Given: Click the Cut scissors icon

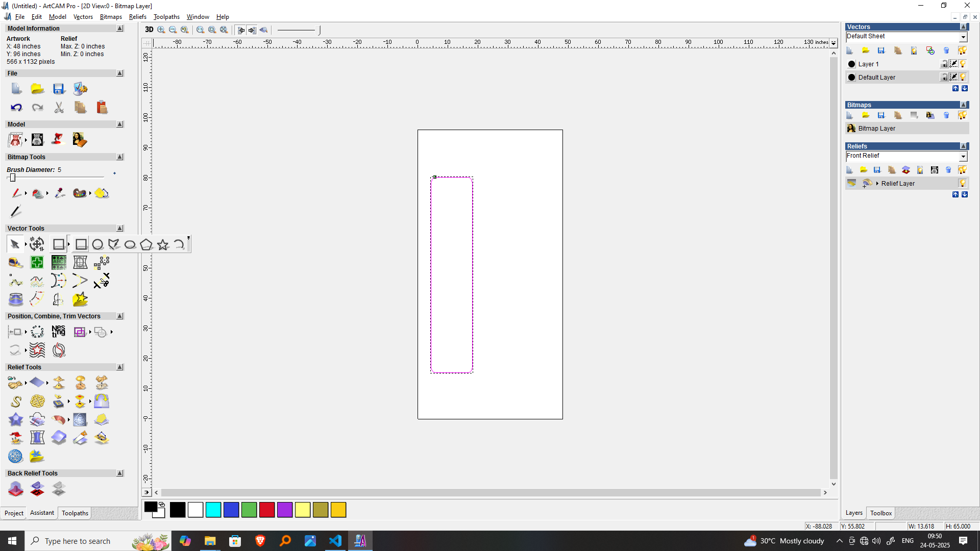Looking at the screenshot, I should 59,107.
